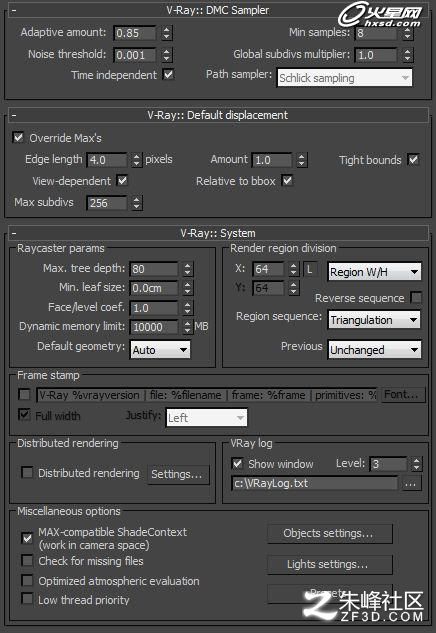Viewport: 436px width, 633px height.
Task: Enable the Distributed rendering checkbox
Action: tap(27, 473)
